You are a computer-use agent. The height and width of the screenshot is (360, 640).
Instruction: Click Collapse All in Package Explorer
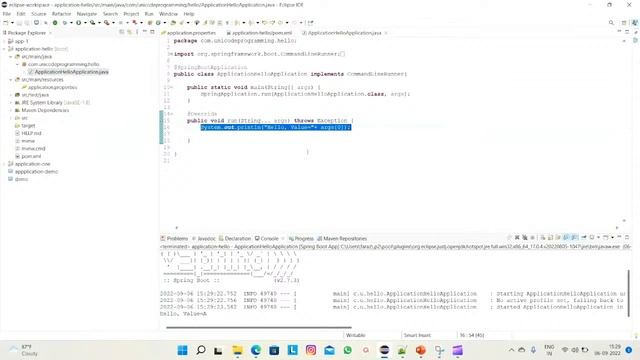121,32
